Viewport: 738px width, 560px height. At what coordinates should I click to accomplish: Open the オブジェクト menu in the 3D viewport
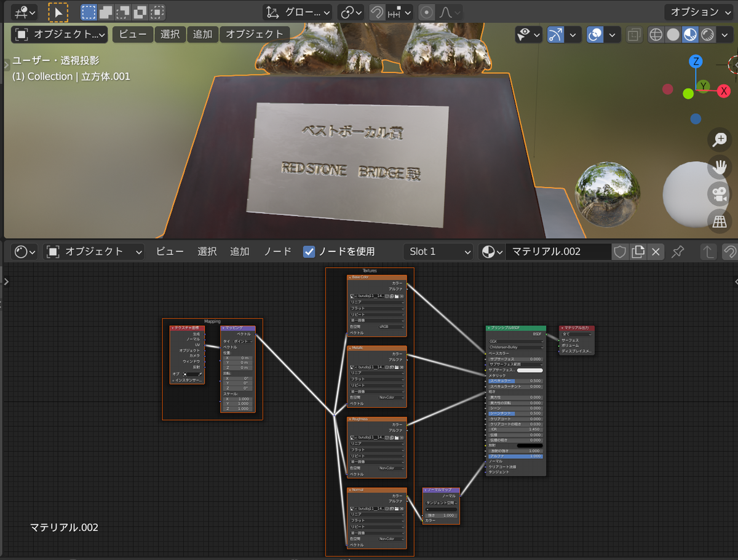tap(255, 34)
